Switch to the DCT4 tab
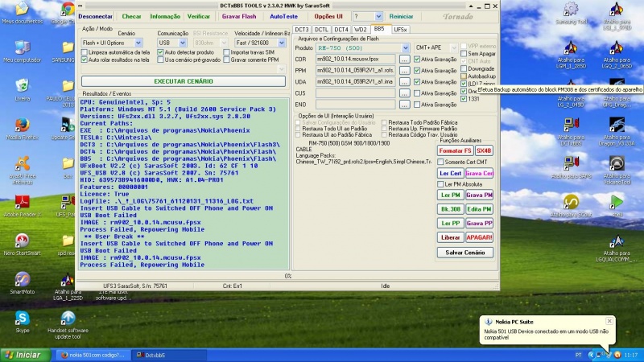Screen dimensions: 644x362 (341, 30)
